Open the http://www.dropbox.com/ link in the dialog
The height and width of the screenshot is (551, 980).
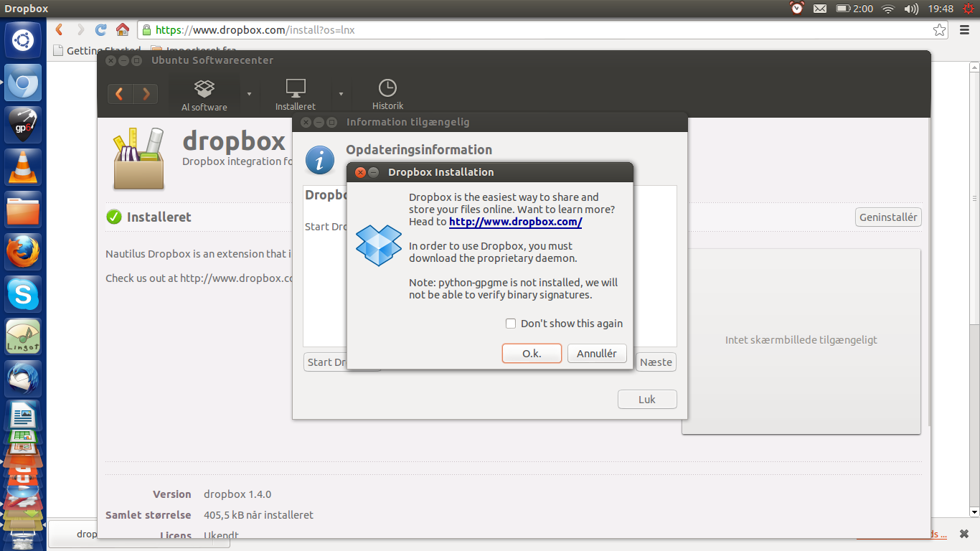515,222
